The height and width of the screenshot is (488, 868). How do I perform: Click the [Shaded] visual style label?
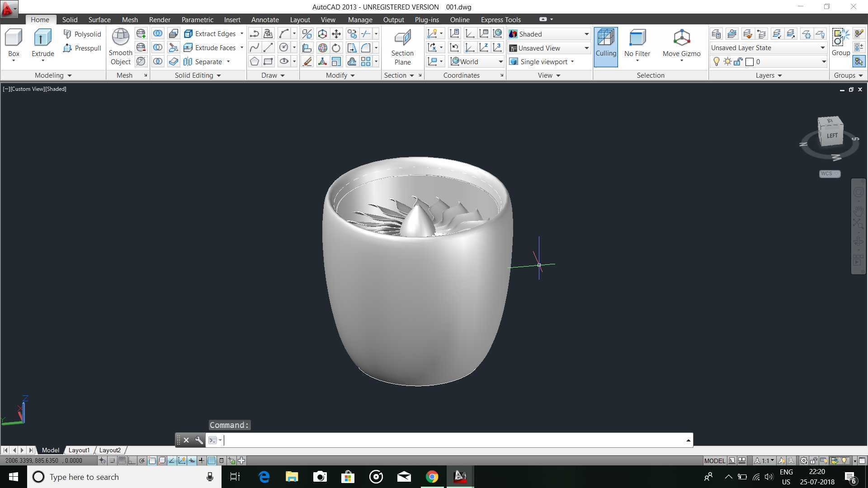56,89
